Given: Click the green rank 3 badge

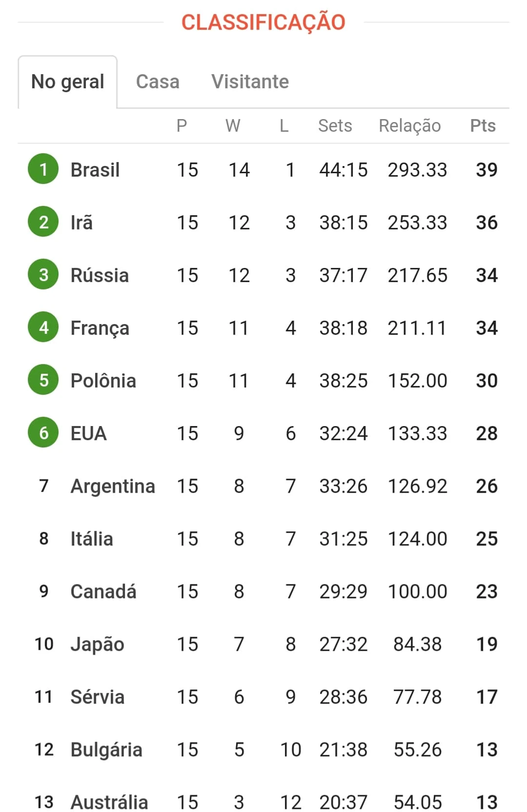Looking at the screenshot, I should [43, 274].
